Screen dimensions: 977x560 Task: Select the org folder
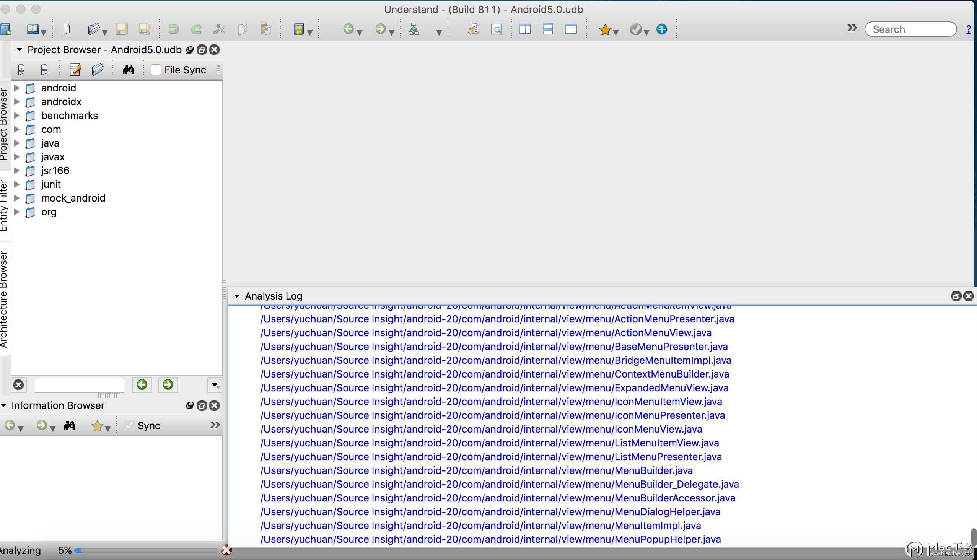[x=49, y=212]
